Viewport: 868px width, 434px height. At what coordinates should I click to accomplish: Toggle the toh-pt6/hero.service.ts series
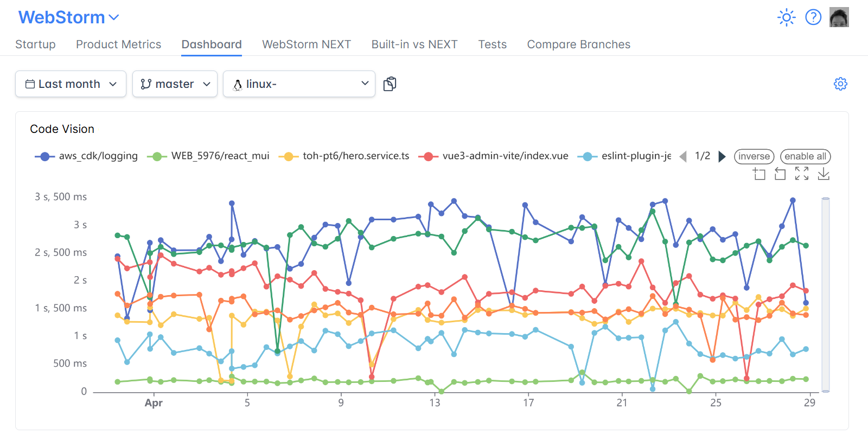344,156
